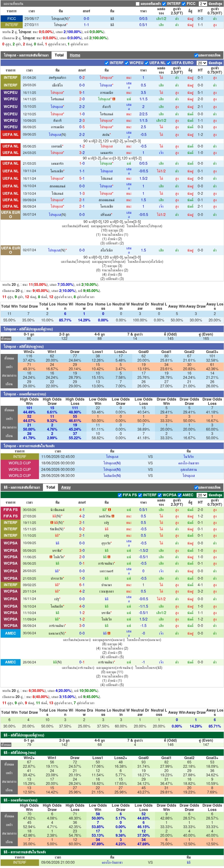The image size is (224, 868).
Task: Toggle แสดงรายละเอียด in Chile results header
Action: pyautogui.click(x=196, y=487)
